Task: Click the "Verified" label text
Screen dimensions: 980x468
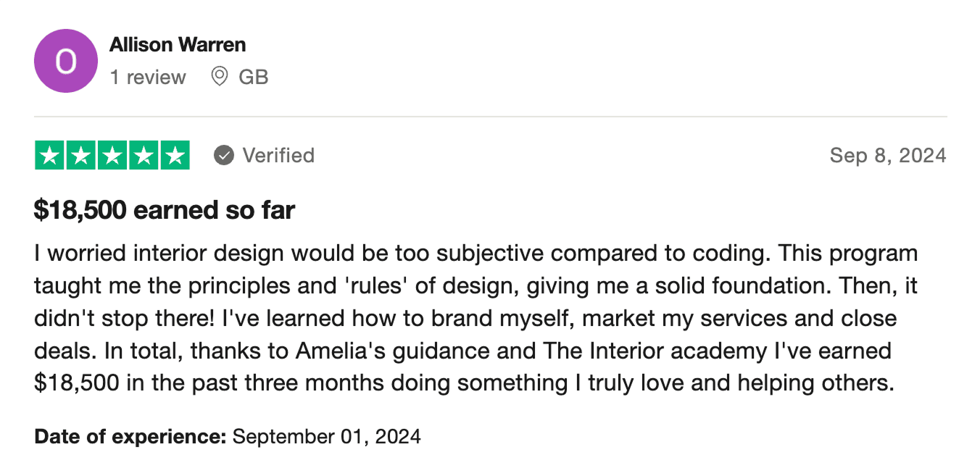Action: click(x=278, y=155)
